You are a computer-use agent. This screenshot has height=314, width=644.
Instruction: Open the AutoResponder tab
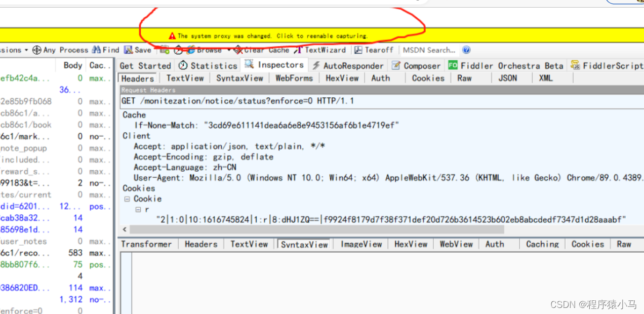pyautogui.click(x=348, y=65)
